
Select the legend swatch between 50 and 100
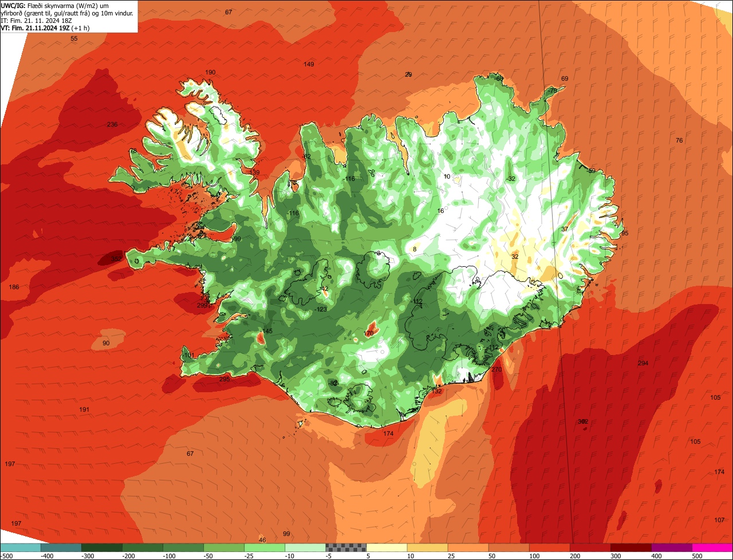509,547
